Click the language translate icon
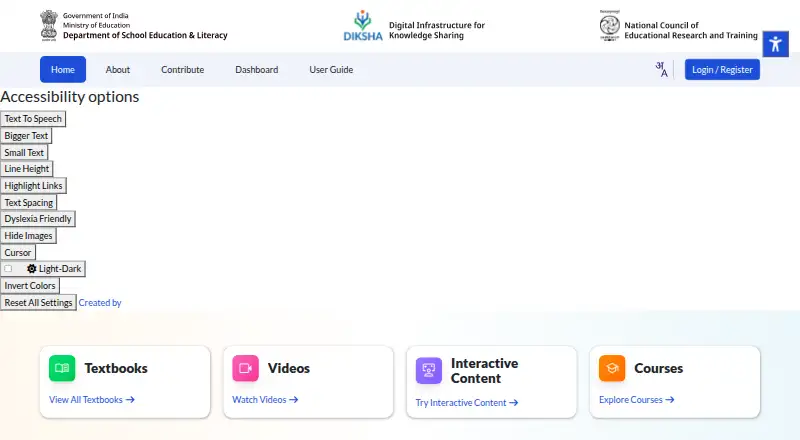The height and width of the screenshot is (440, 800). coord(661,69)
